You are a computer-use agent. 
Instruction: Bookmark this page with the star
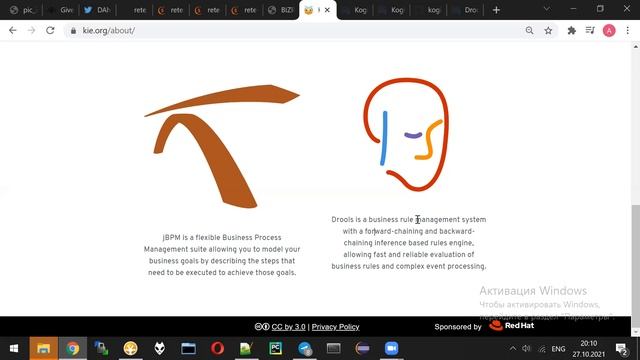pos(548,31)
